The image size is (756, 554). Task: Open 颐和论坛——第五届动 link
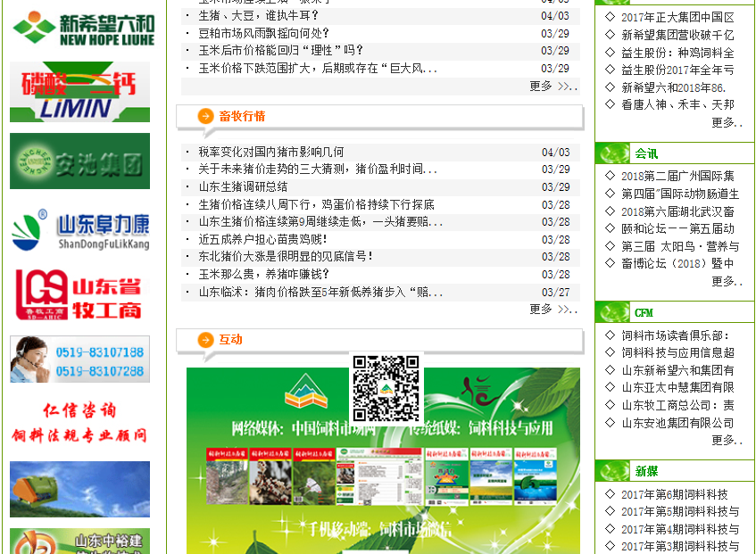[677, 228]
